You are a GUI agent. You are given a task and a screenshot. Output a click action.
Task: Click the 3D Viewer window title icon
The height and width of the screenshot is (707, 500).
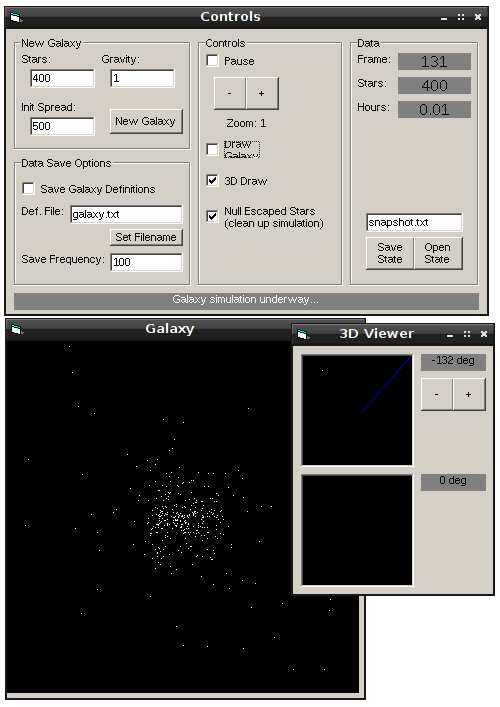[x=303, y=334]
